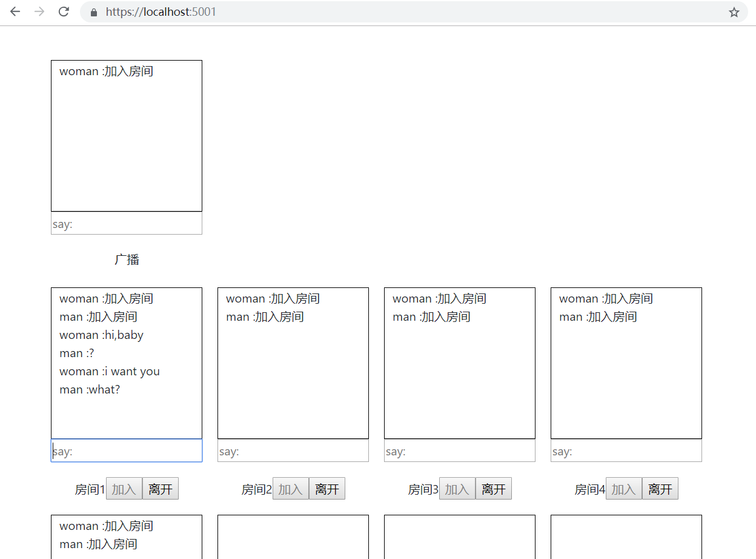Image resolution: width=756 pixels, height=559 pixels.
Task: Focus the broadcast say input field
Action: pyautogui.click(x=127, y=223)
